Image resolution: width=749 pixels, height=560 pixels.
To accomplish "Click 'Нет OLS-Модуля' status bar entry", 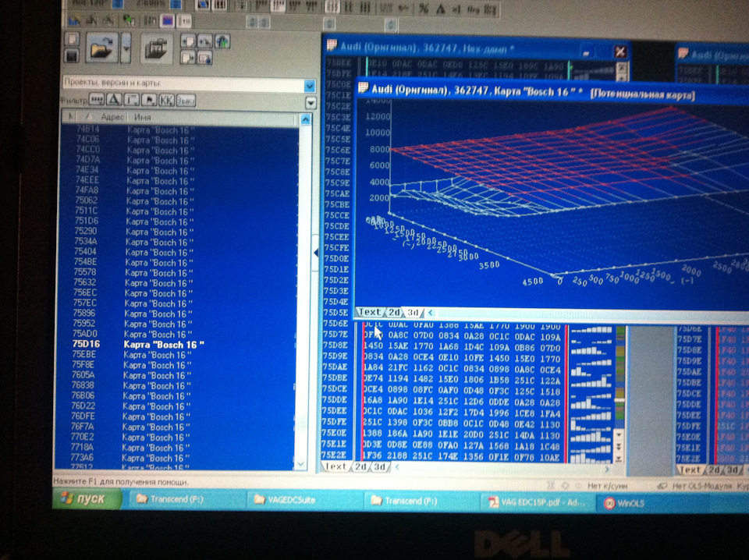I will [701, 486].
